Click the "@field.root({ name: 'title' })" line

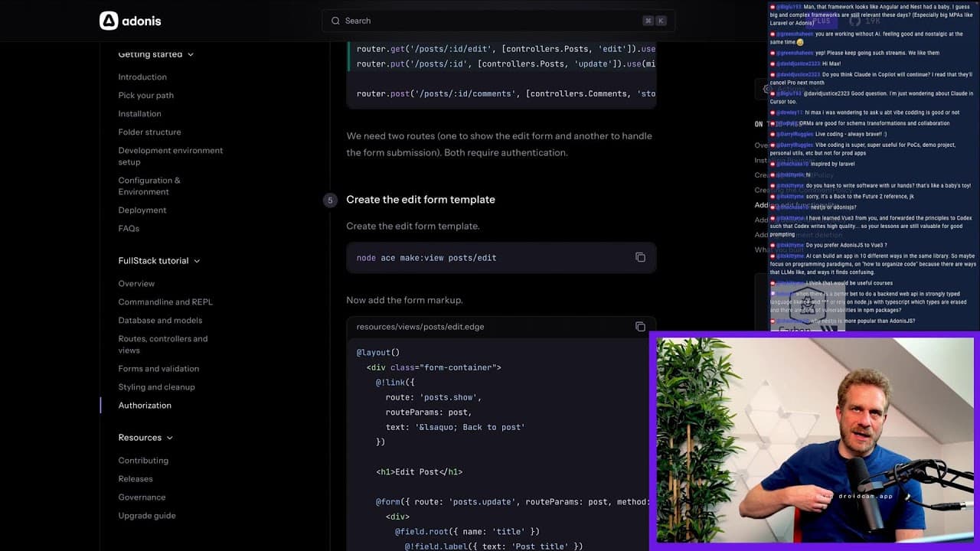coord(467,532)
